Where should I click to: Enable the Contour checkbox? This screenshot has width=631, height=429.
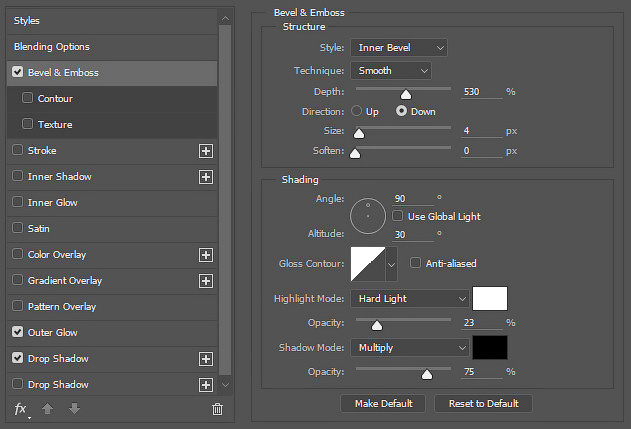(x=27, y=98)
